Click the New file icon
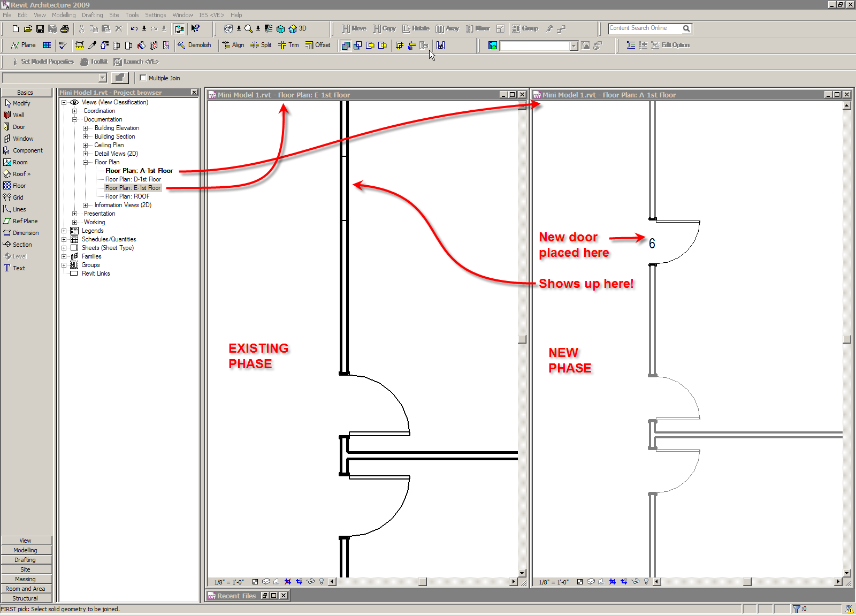This screenshot has height=616, width=856. [x=16, y=28]
